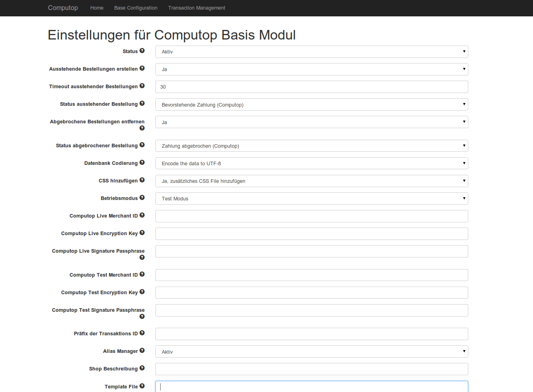Click the Computop brand link

pyautogui.click(x=63, y=8)
